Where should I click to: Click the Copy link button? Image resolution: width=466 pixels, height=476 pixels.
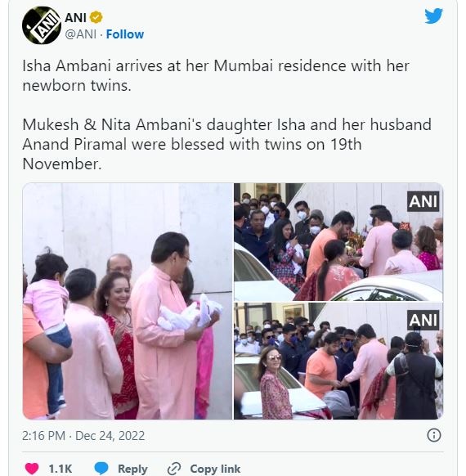point(215,469)
